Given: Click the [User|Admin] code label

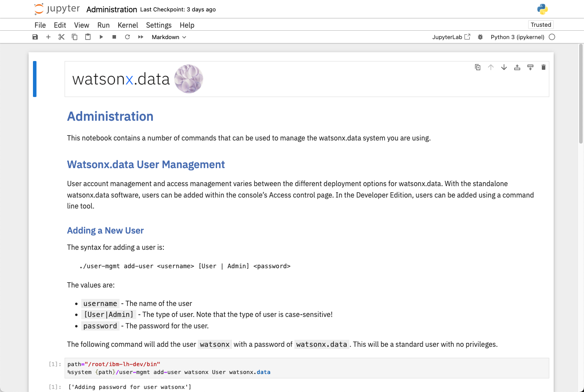Looking at the screenshot, I should pyautogui.click(x=109, y=314).
